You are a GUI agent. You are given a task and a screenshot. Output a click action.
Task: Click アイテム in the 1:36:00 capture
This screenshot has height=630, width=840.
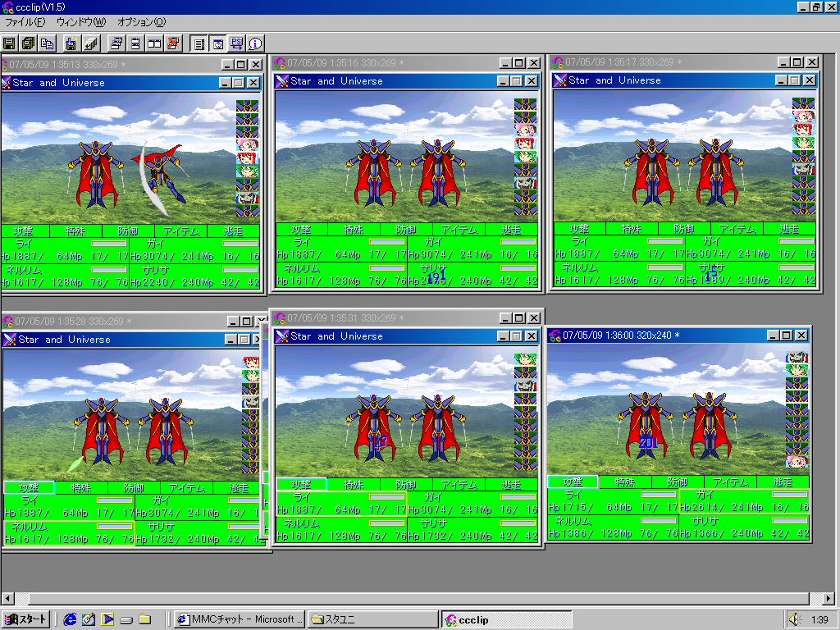pyautogui.click(x=731, y=482)
